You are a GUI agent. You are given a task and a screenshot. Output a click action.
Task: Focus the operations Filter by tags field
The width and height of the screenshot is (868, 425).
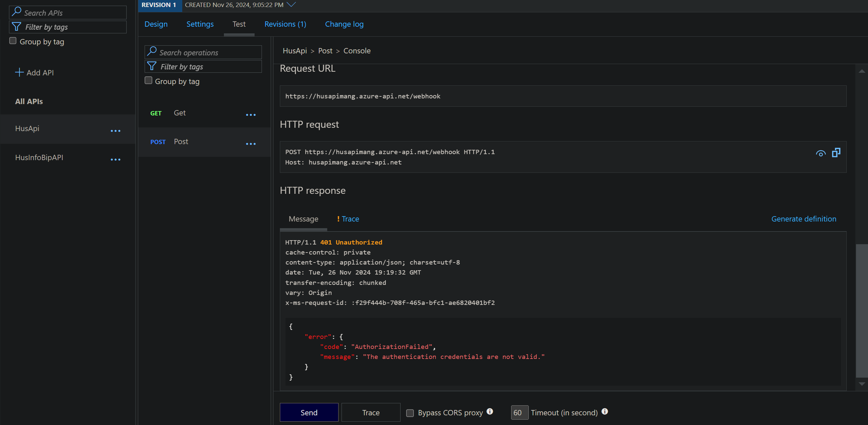203,66
